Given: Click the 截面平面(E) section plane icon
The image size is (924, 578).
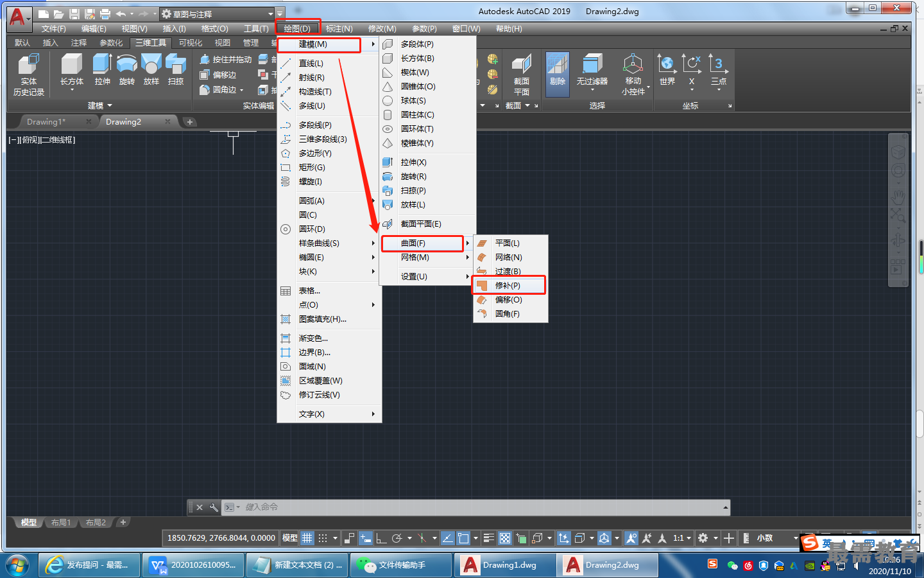Looking at the screenshot, I should point(388,224).
